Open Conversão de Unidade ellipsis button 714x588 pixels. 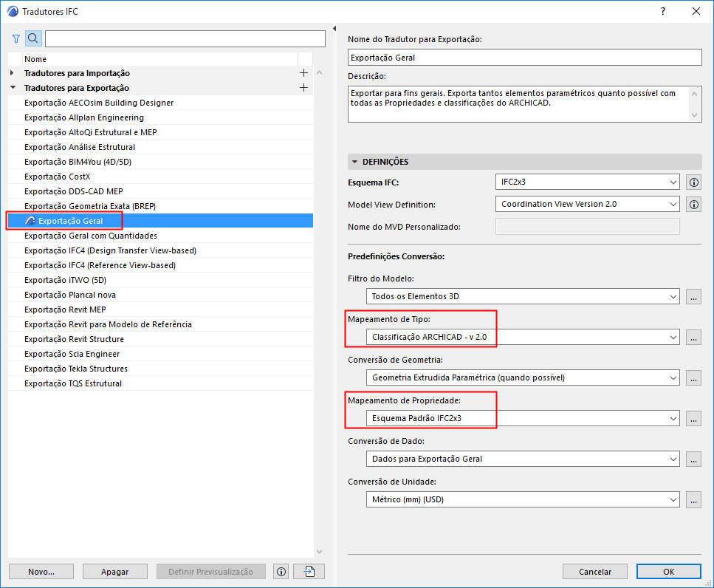tap(693, 499)
